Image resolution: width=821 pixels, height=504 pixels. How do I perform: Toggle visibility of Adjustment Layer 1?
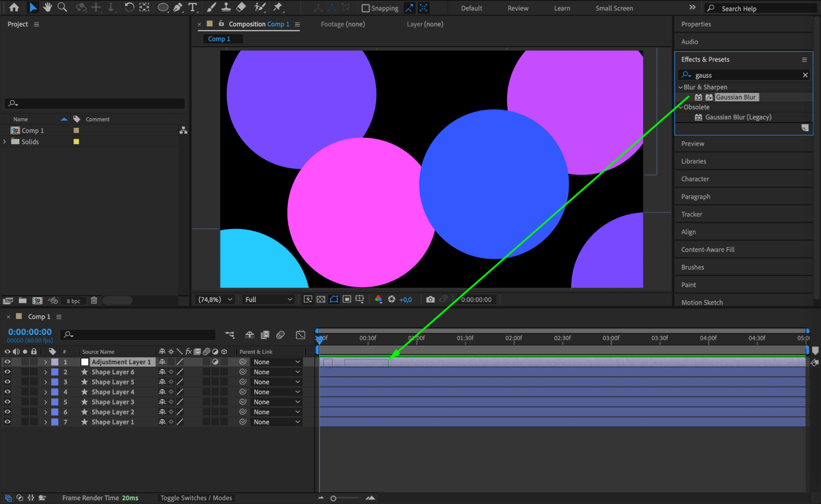coord(7,362)
